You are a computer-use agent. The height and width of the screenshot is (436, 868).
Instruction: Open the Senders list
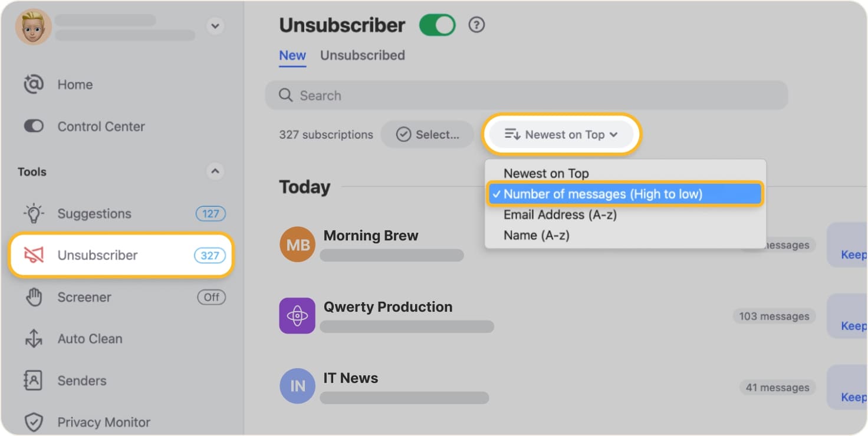click(81, 380)
